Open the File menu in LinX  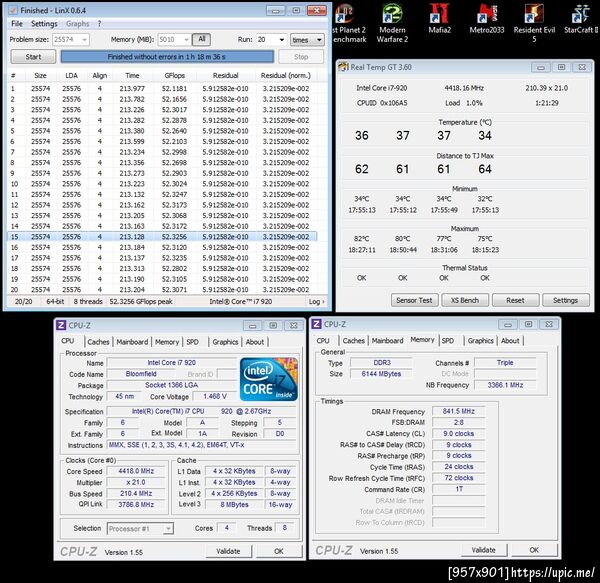tap(16, 24)
